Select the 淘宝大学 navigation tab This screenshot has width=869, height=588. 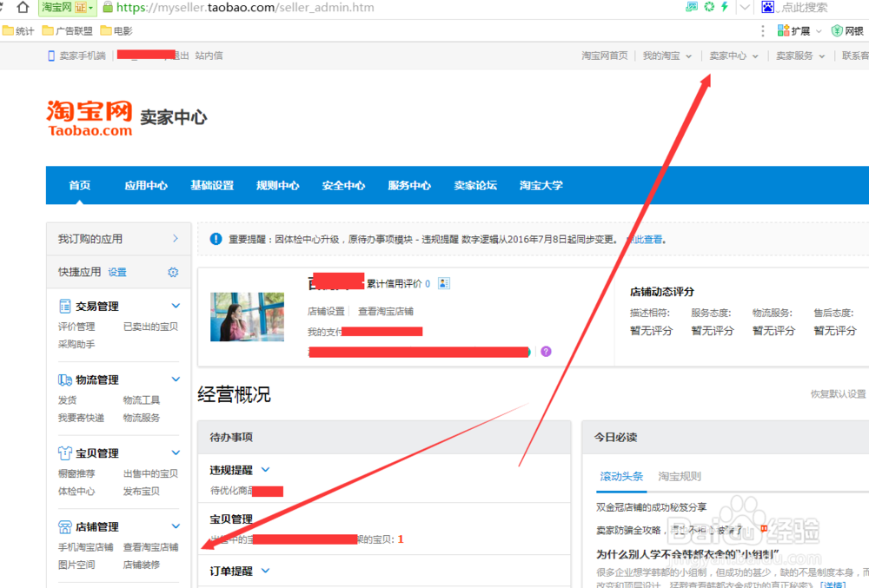pos(541,186)
